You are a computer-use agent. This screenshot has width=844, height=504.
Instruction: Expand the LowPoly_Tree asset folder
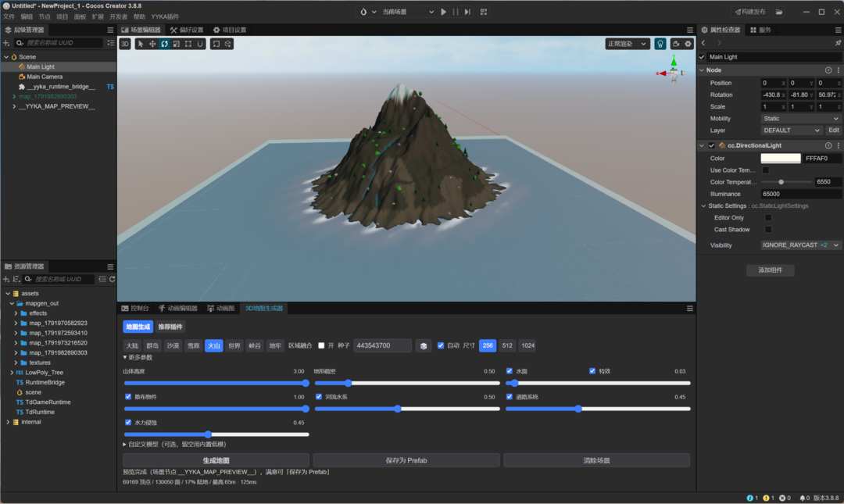click(x=11, y=373)
